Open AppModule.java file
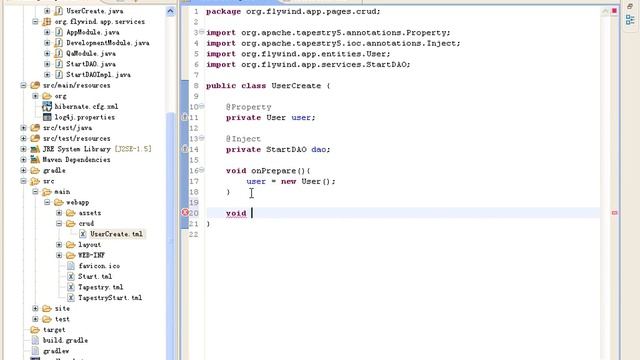This screenshot has width=640, height=360. coord(93,32)
